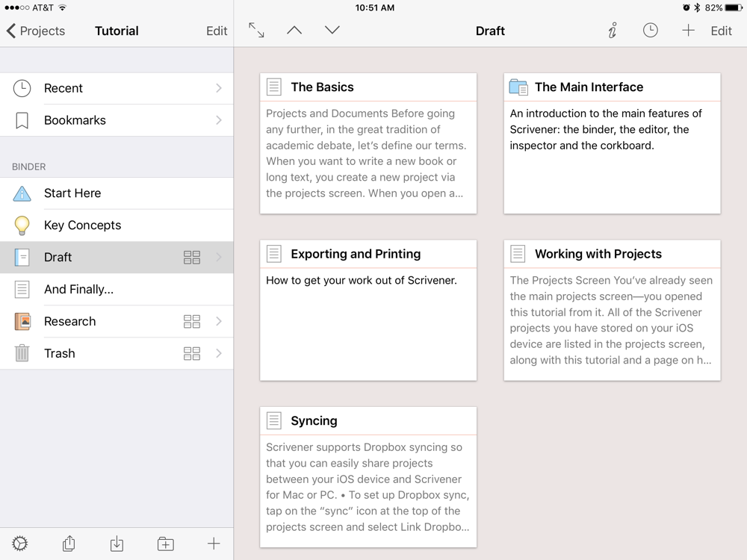Select And Finally... in the binder
Image resolution: width=747 pixels, height=560 pixels.
pos(117,289)
